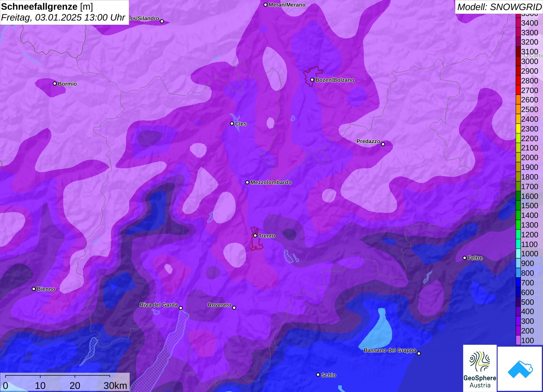Screen dimensions: 543x392
Task: Click the Feltre location marker
Action: [465, 258]
